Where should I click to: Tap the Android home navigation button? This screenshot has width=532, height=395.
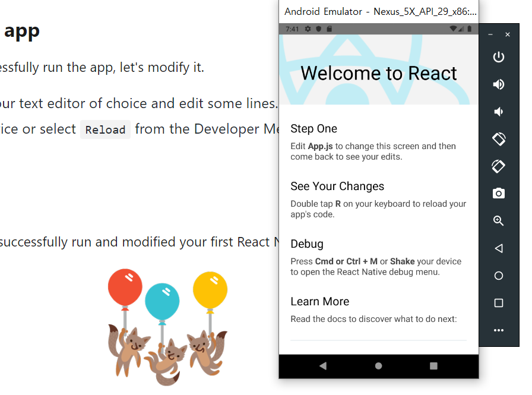[379, 366]
